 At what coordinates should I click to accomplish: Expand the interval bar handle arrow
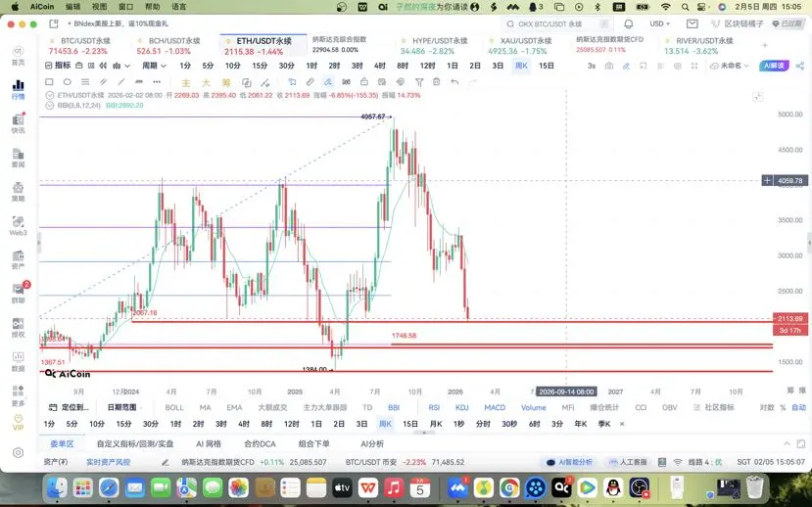tap(424, 433)
